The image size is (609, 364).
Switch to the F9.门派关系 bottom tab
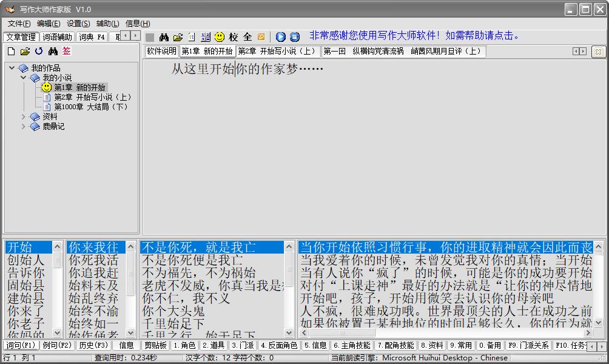pos(528,345)
